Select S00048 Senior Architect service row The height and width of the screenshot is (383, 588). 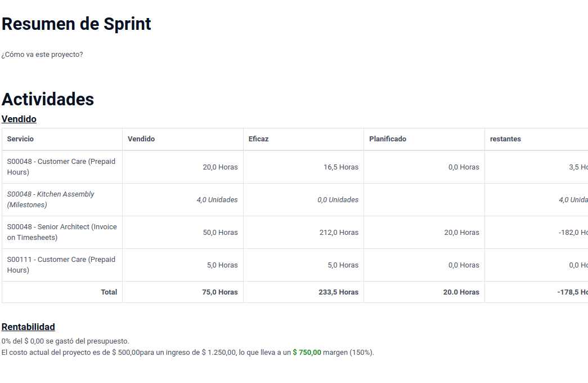(62, 232)
